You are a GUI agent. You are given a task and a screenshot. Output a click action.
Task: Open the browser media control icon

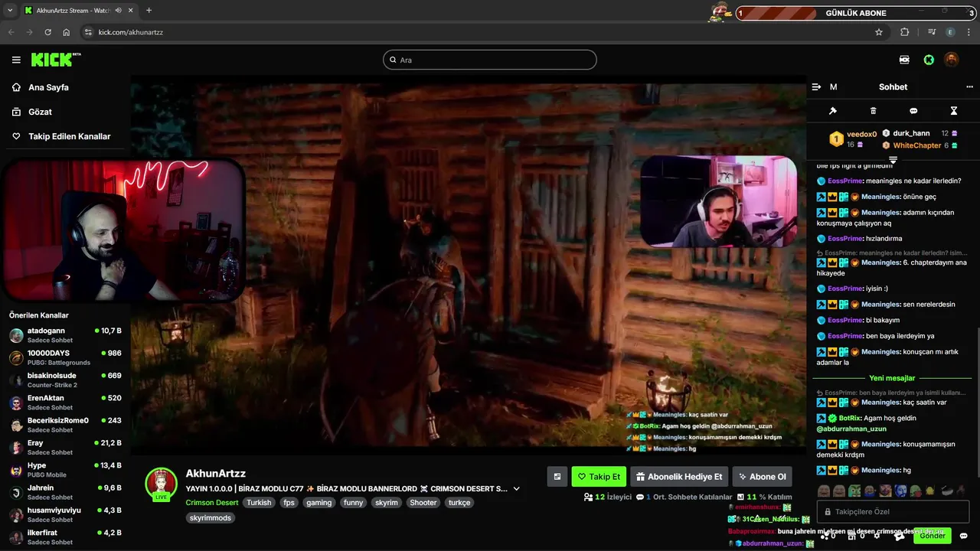932,32
